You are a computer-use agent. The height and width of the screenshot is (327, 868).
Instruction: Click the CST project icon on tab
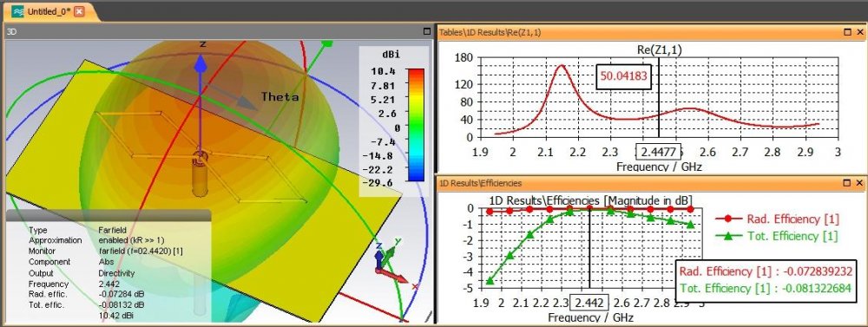[17, 11]
